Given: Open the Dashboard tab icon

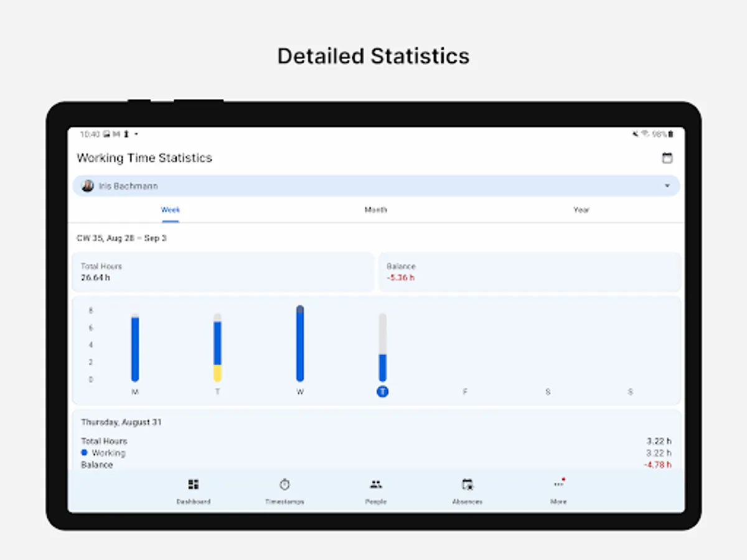Looking at the screenshot, I should (194, 483).
